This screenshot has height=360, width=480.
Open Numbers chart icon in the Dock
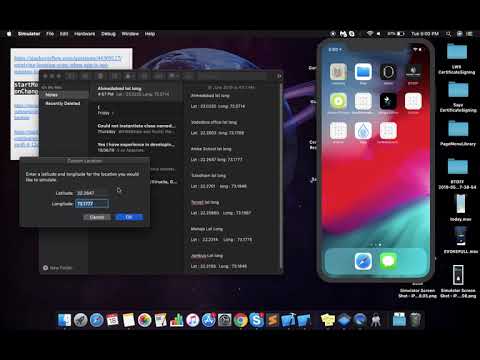(177, 320)
